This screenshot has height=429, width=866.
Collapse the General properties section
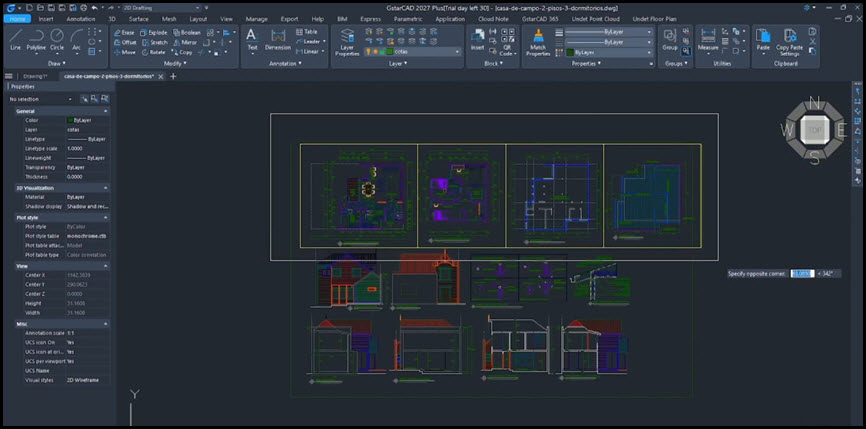coord(105,111)
